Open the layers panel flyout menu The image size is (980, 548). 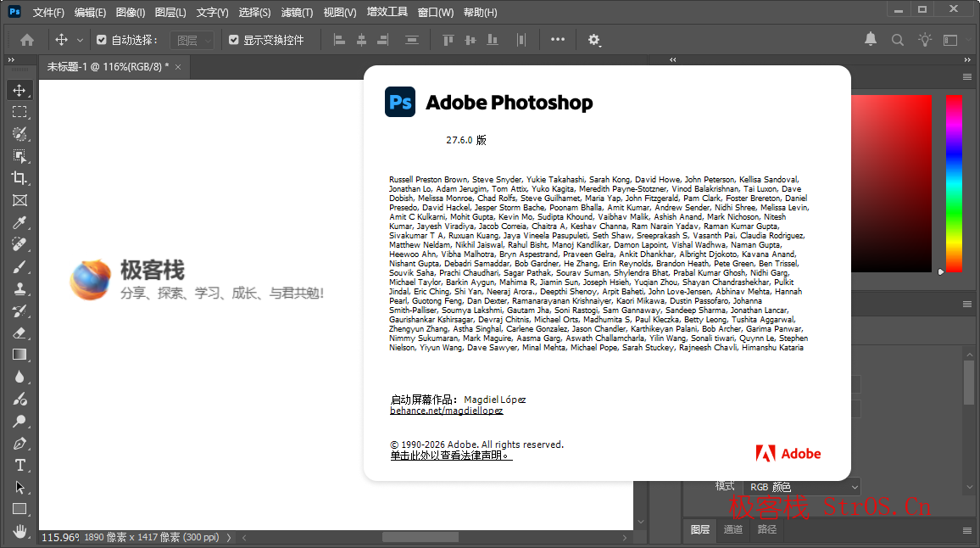pos(967,530)
